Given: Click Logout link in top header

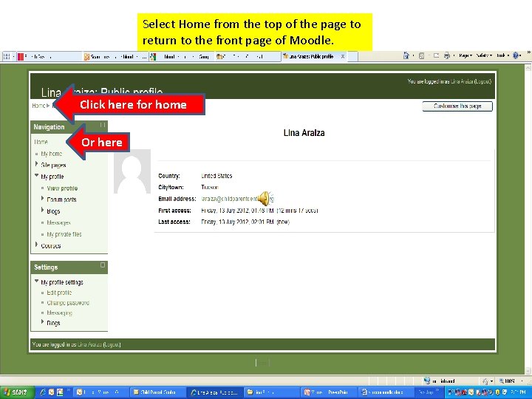Looking at the screenshot, I should pos(482,81).
